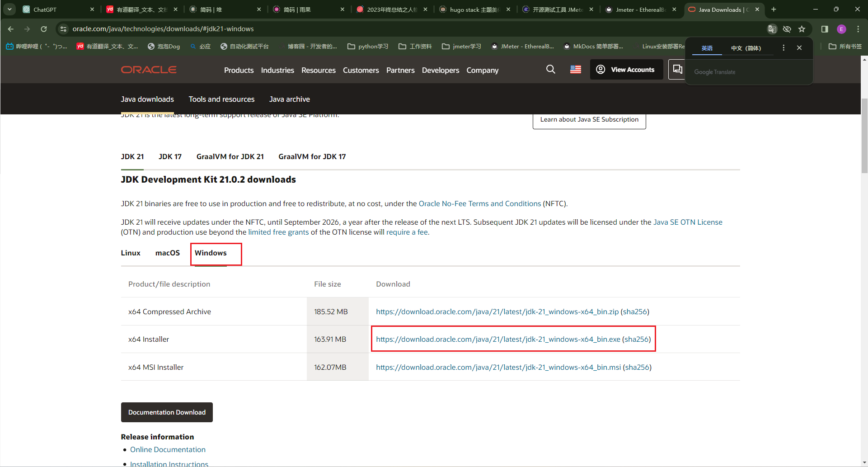View site information icon in address bar
Viewport: 868px width, 467px height.
pos(64,29)
